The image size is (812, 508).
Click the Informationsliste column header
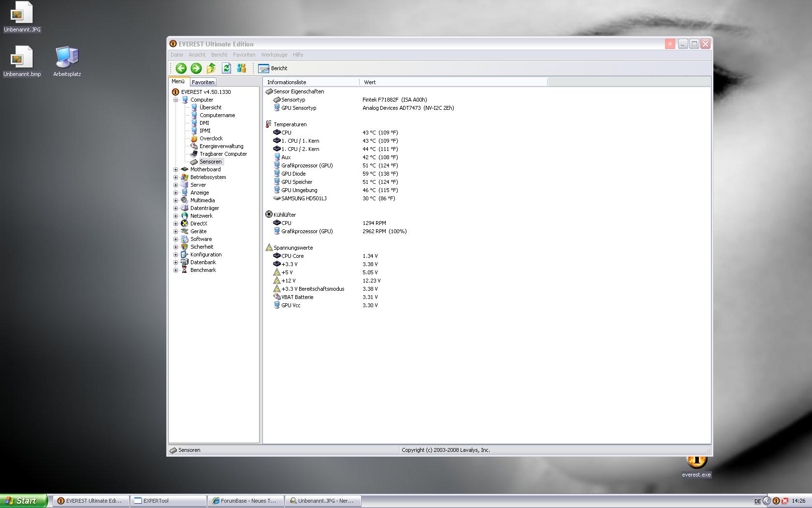click(x=311, y=82)
